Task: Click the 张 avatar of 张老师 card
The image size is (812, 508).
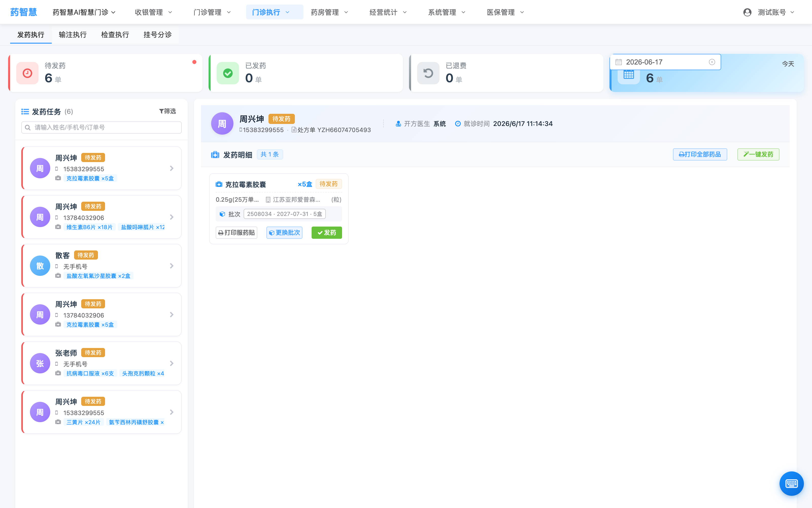Action: (x=40, y=363)
